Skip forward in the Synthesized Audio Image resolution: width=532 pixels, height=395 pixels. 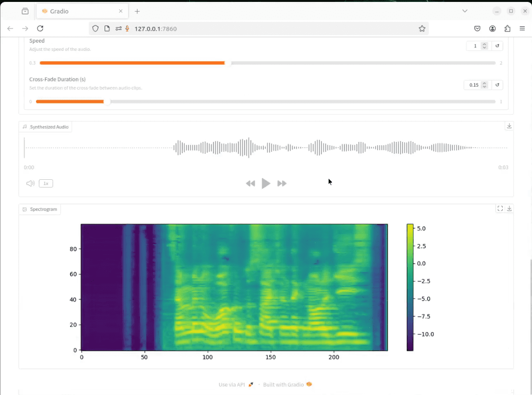click(x=282, y=183)
